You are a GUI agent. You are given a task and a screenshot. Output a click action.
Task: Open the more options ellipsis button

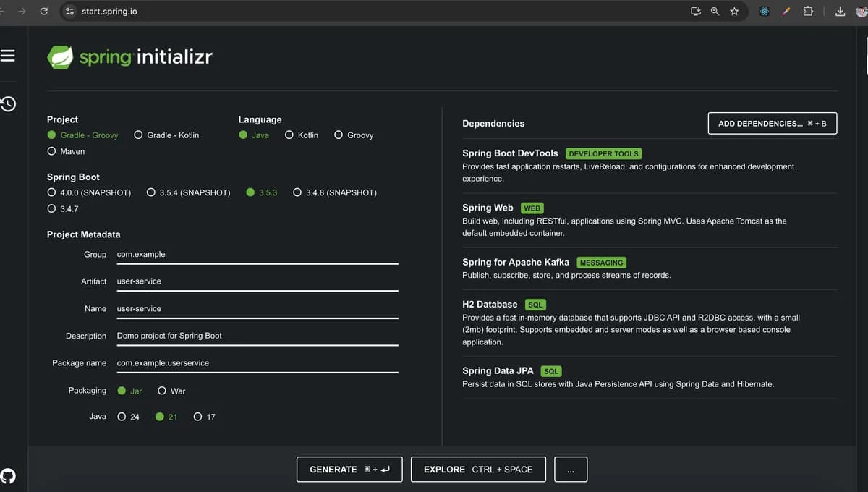click(x=571, y=470)
